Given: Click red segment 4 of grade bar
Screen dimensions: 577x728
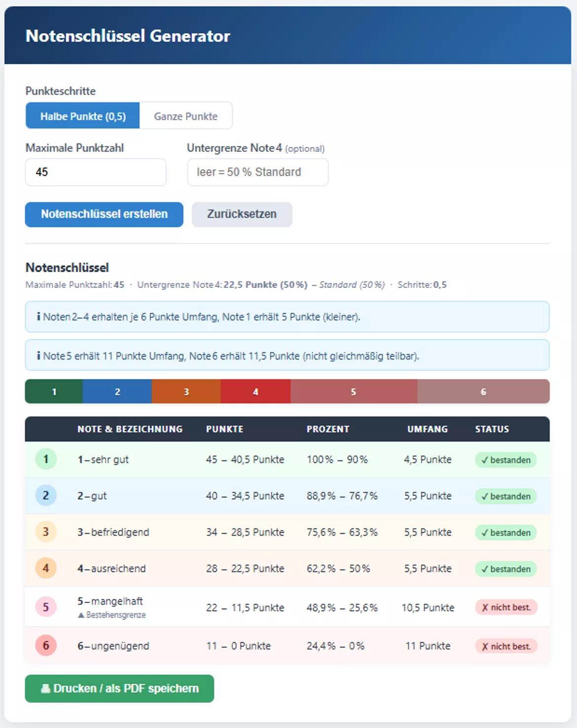Looking at the screenshot, I should click(x=255, y=392).
